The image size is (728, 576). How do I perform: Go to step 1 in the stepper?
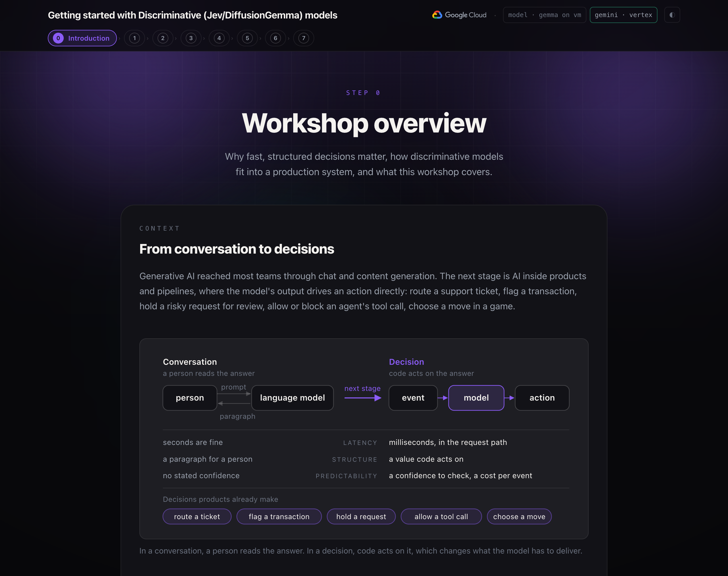pos(135,38)
